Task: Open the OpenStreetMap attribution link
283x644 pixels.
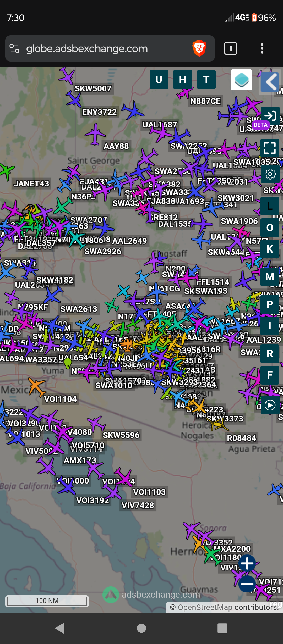Action: tap(205, 607)
